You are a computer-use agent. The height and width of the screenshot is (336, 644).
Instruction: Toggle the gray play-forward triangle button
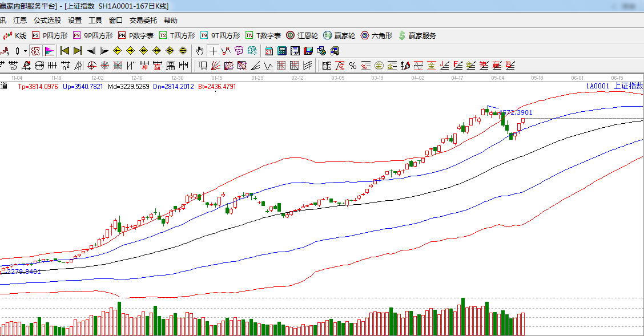(104, 50)
